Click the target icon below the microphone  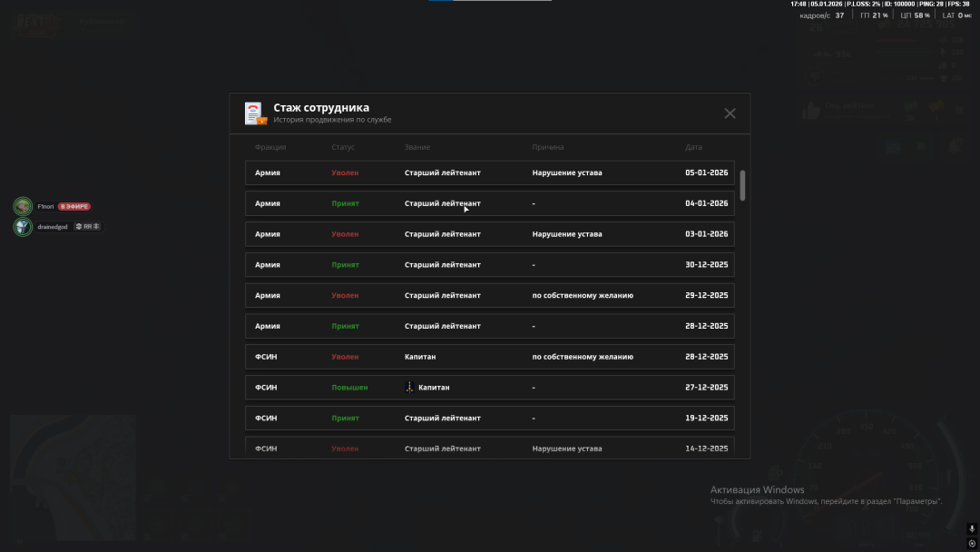click(972, 543)
